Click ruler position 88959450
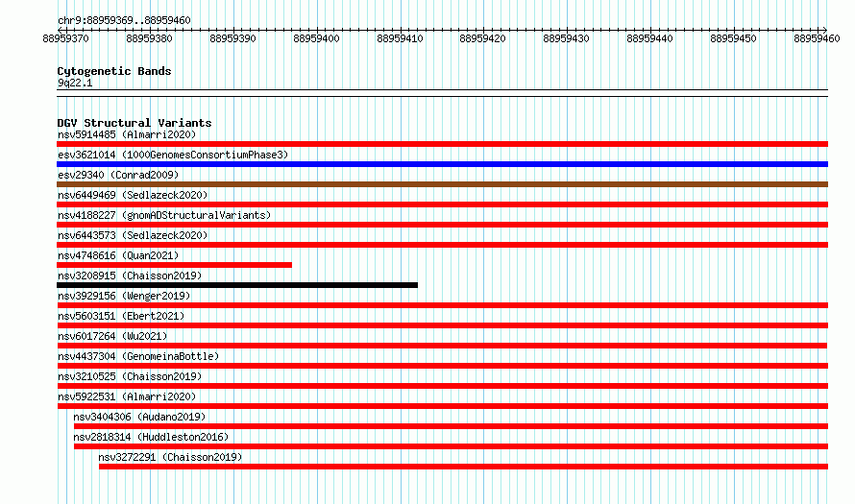Image resolution: width=855 pixels, height=504 pixels. pos(733,38)
